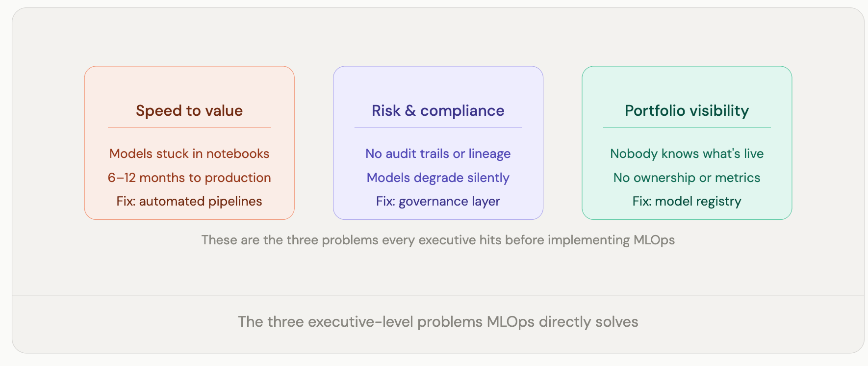Click the "Speed to value" heading

coord(189,111)
